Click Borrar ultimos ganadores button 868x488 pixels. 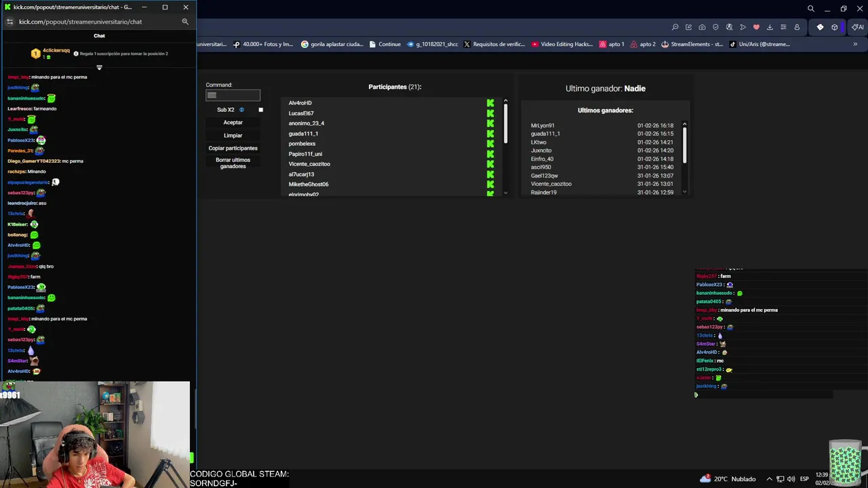pyautogui.click(x=233, y=163)
